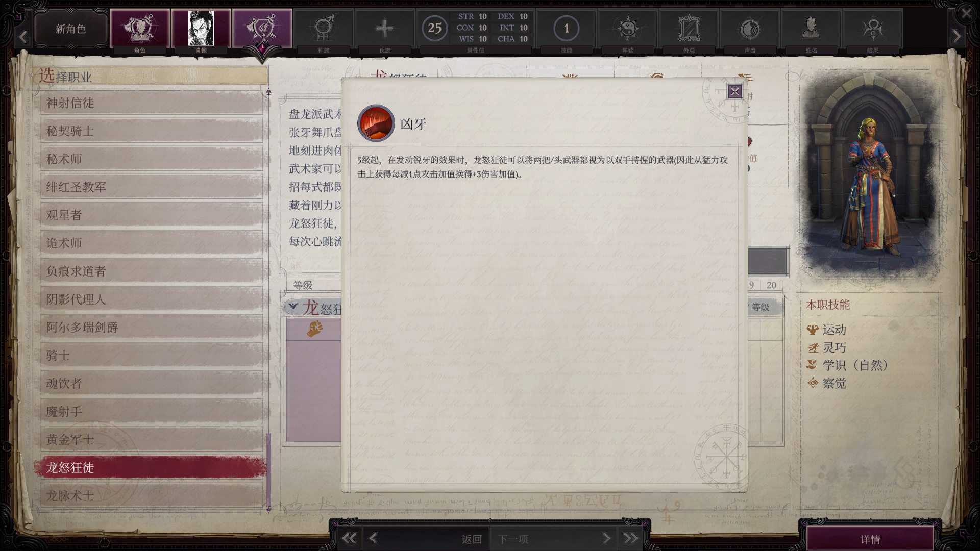
Task: Select the 骑士 class
Action: point(152,356)
